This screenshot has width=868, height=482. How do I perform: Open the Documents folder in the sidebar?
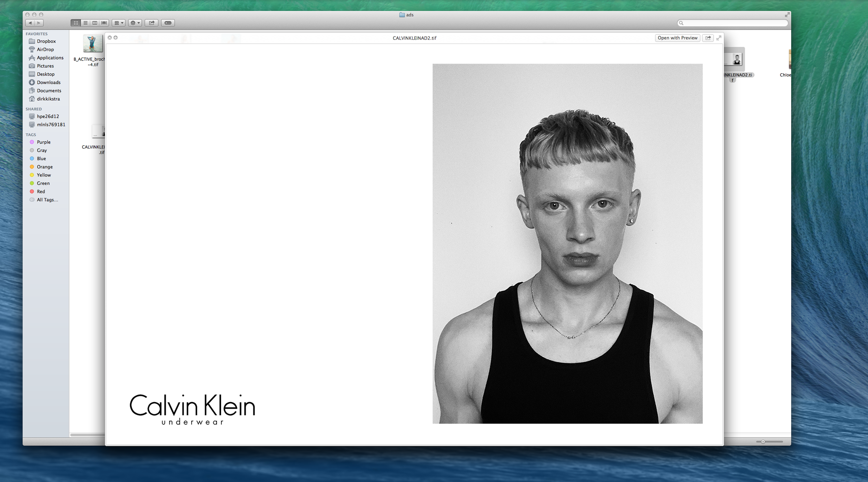click(x=49, y=90)
